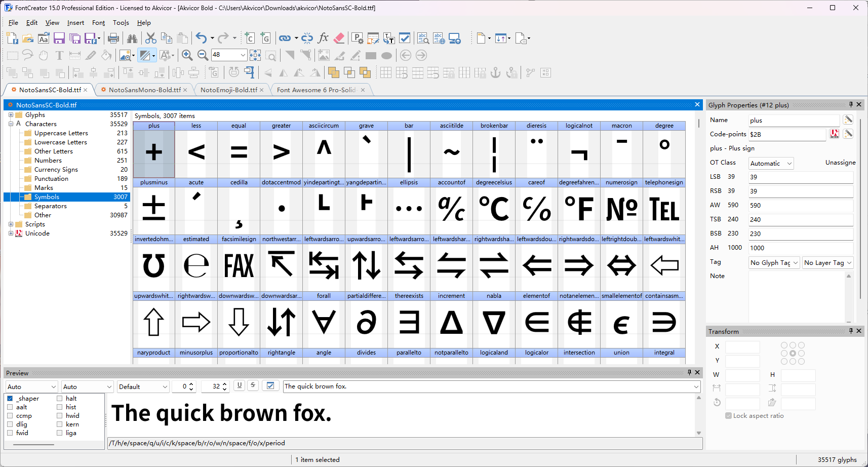Click the Print icon in toolbar

tap(113, 38)
